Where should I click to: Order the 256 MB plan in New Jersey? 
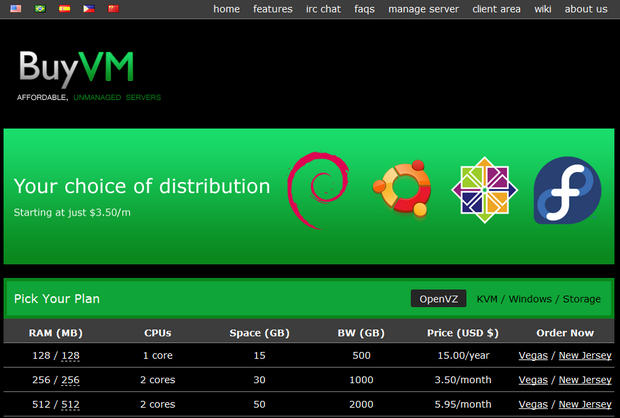(x=585, y=380)
